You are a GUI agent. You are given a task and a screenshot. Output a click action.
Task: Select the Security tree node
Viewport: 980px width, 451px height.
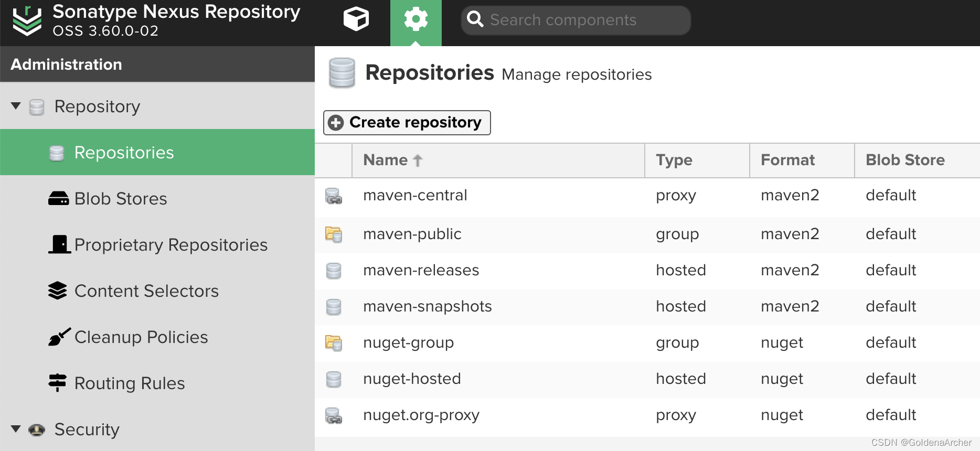pyautogui.click(x=87, y=429)
